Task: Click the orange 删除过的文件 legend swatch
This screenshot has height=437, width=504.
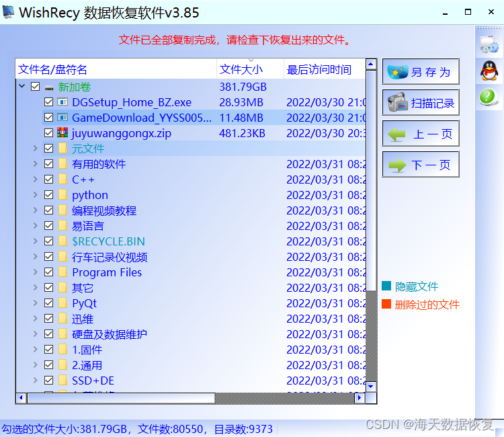Action: [x=386, y=304]
